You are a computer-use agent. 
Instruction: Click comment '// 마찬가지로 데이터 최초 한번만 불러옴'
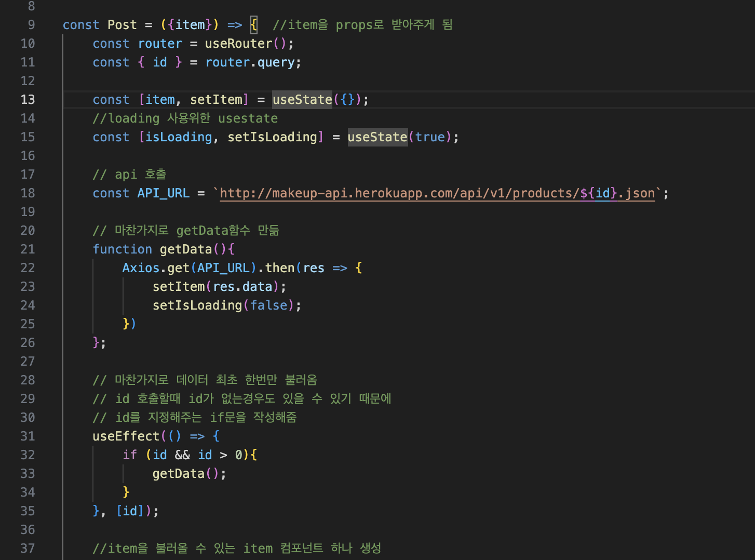tap(205, 380)
